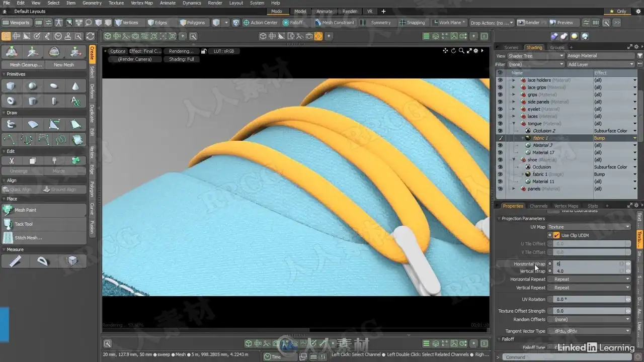
Task: Open the Tangent Vector Type dropdown
Action: (589, 331)
